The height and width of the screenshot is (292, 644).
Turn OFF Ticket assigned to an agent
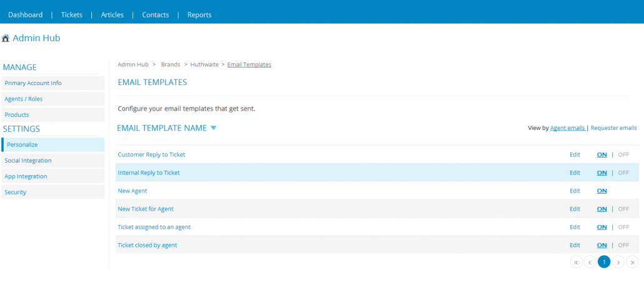pos(623,227)
